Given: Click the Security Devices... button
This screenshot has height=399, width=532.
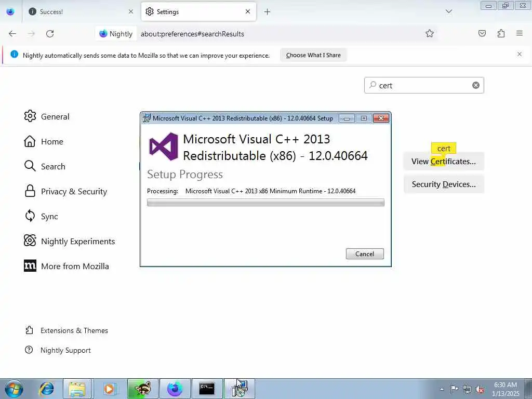Looking at the screenshot, I should [x=444, y=184].
